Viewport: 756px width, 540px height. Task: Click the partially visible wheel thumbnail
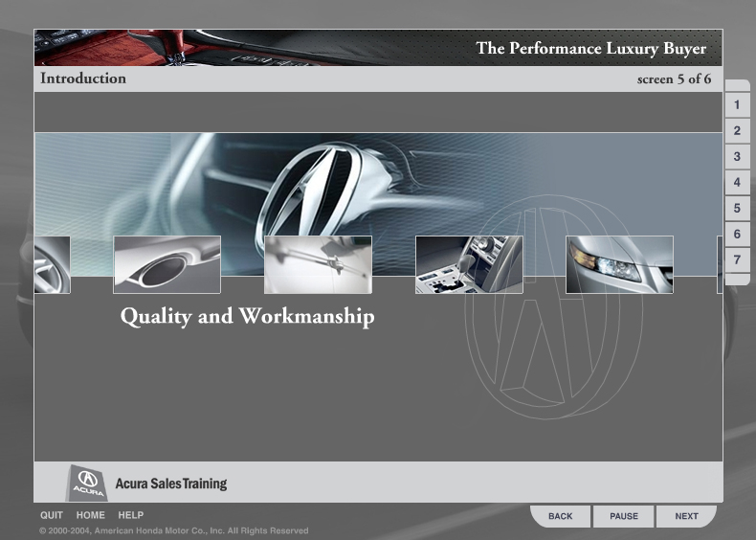52,264
